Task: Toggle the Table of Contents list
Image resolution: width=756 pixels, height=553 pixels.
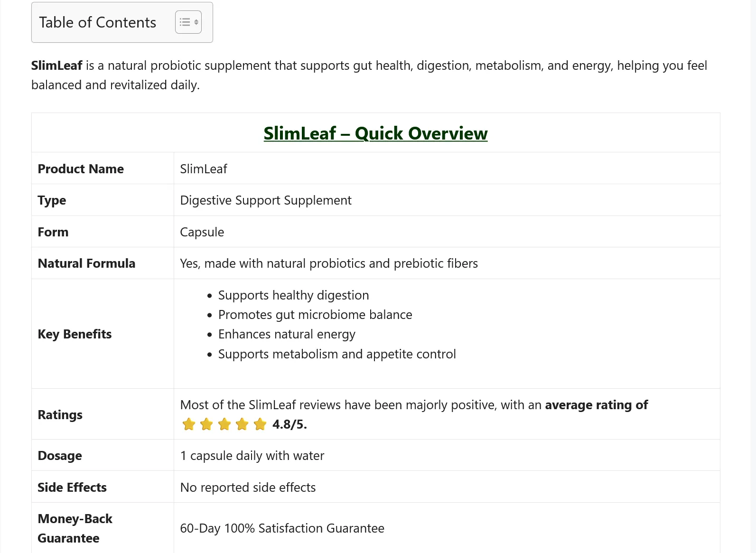Action: (x=188, y=22)
